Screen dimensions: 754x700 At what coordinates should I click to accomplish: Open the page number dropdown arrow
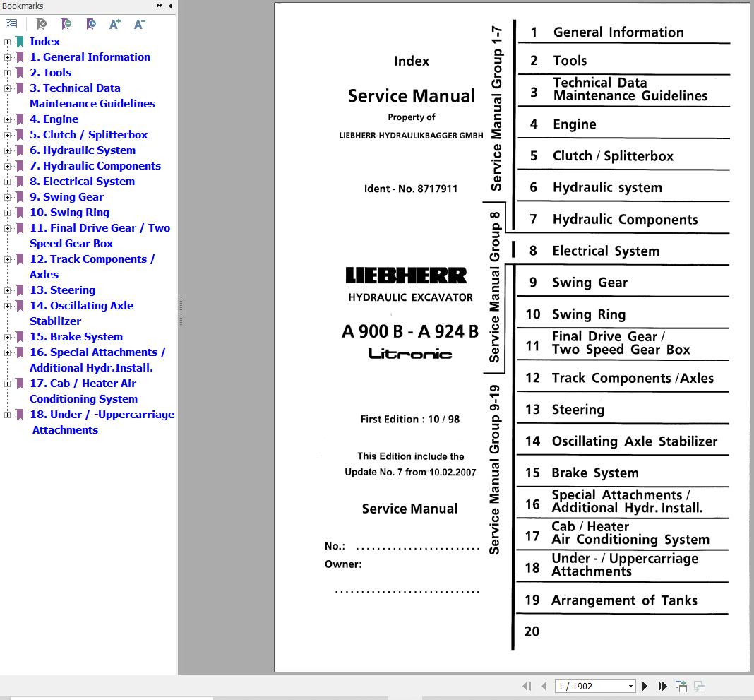[630, 687]
